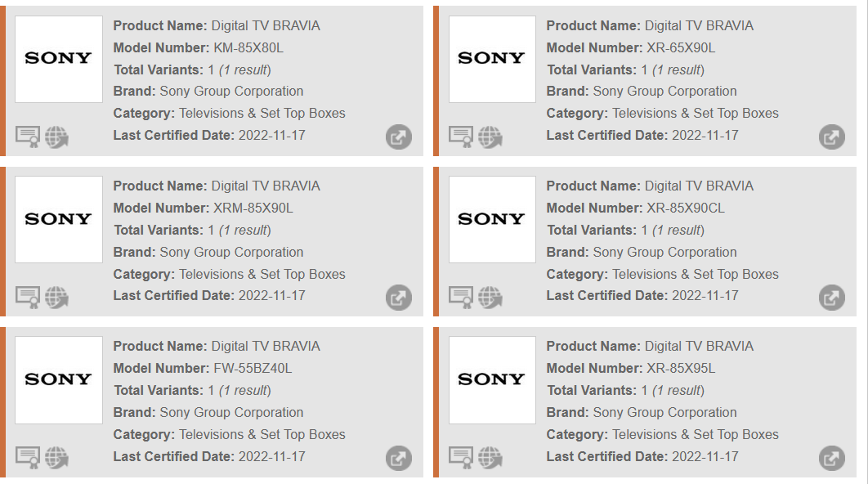Click globe icon on XR-85X95L card
868x484 pixels.
coord(490,458)
